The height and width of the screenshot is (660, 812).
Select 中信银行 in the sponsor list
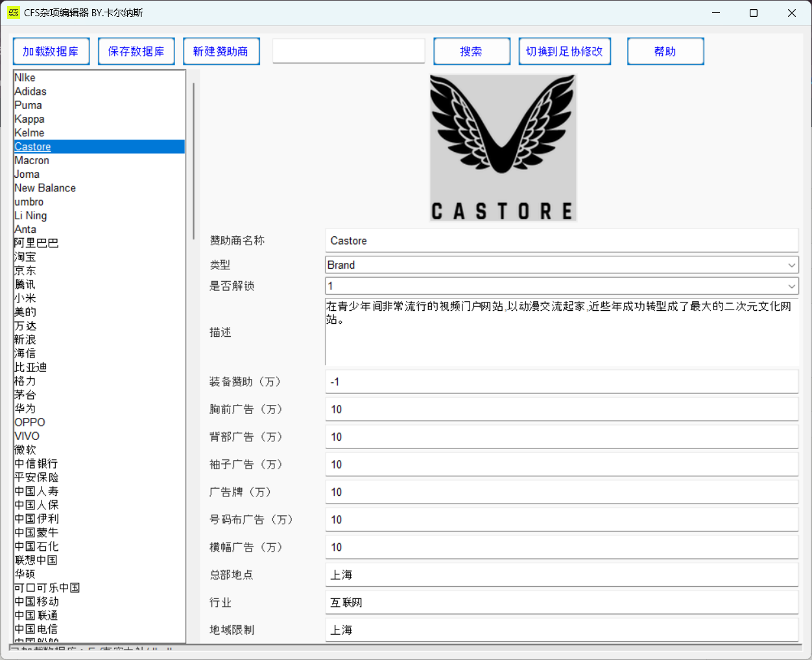[99, 464]
